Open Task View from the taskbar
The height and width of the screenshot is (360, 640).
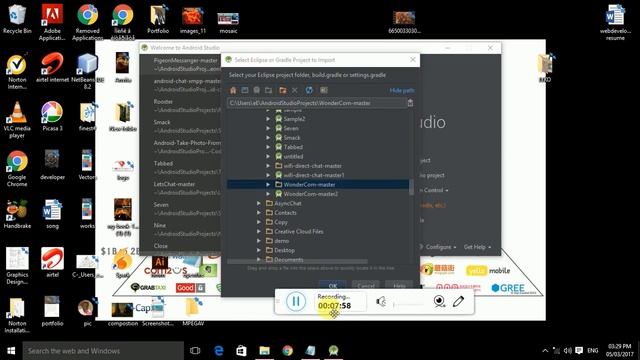point(195,351)
